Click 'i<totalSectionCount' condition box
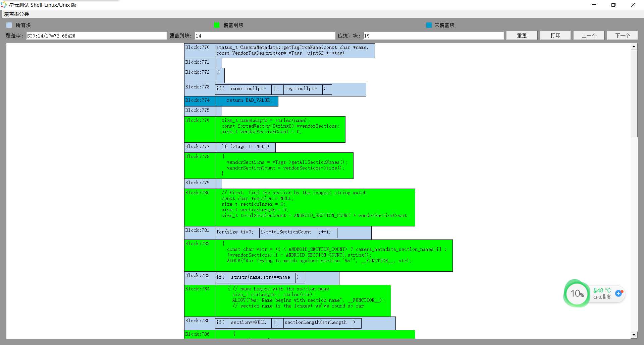Screen dimensions: 644x345 click(x=288, y=233)
